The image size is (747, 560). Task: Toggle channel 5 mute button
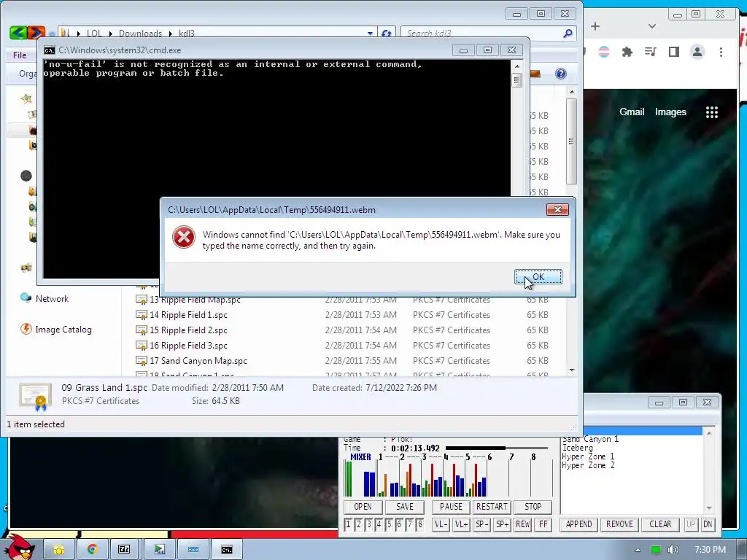[390, 524]
